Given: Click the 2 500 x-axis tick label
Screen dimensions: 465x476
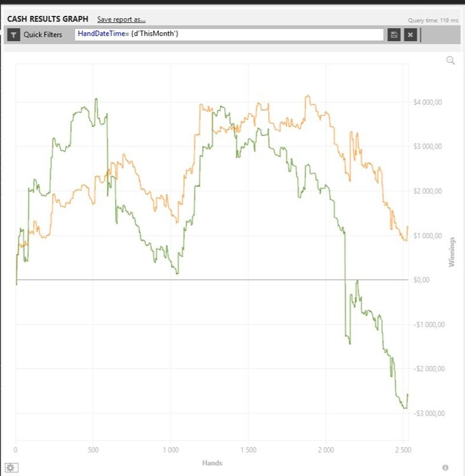Looking at the screenshot, I should coord(403,450).
